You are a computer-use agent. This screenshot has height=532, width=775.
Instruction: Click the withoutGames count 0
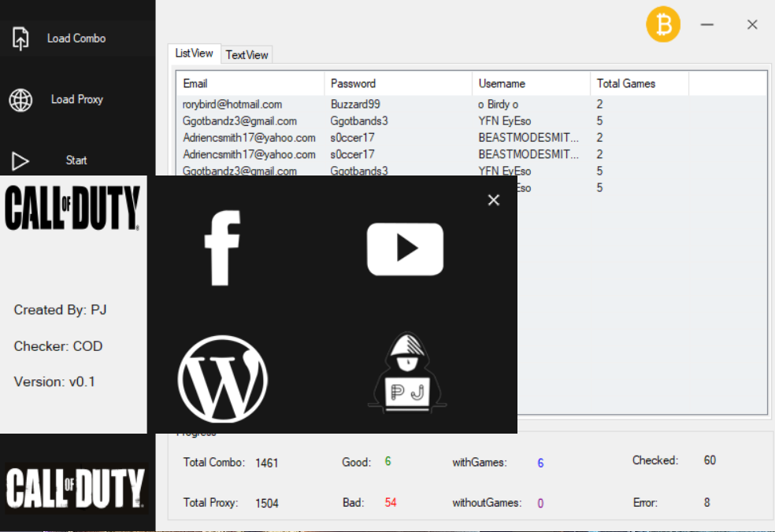[540, 504]
